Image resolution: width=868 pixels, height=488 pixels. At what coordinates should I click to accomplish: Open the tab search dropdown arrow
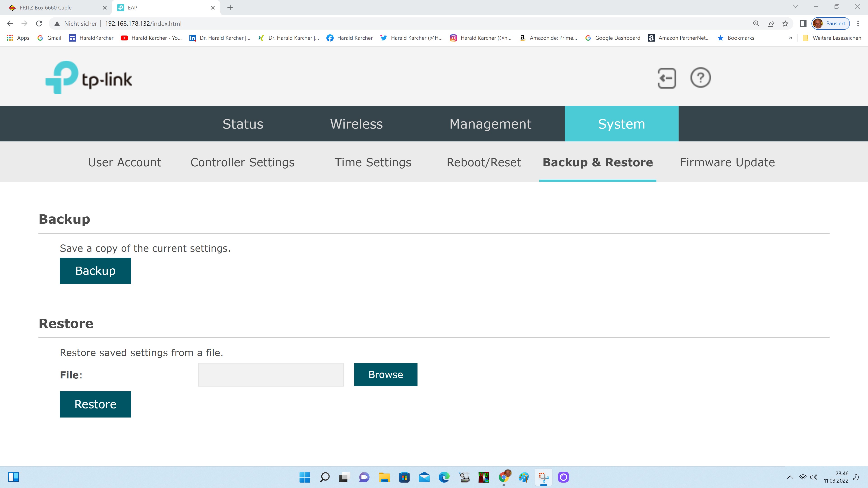click(795, 7)
